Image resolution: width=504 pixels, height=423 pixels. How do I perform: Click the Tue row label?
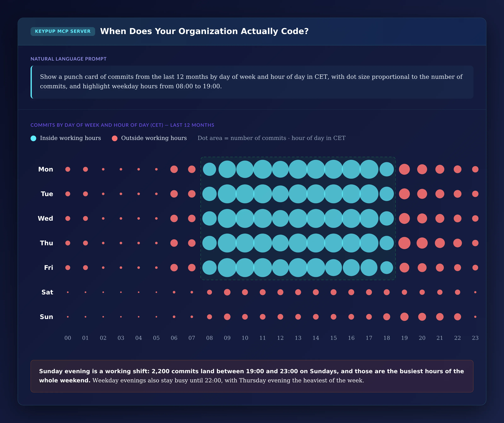click(x=47, y=194)
